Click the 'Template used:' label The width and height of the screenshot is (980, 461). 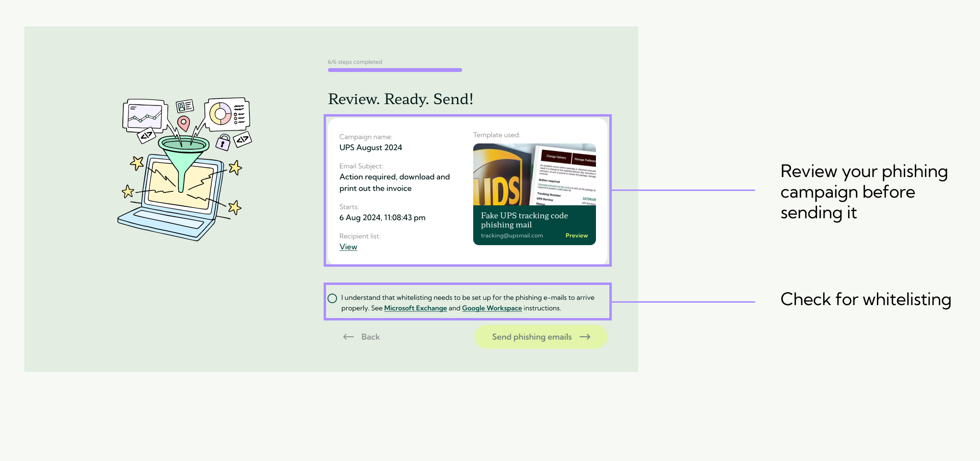[497, 135]
